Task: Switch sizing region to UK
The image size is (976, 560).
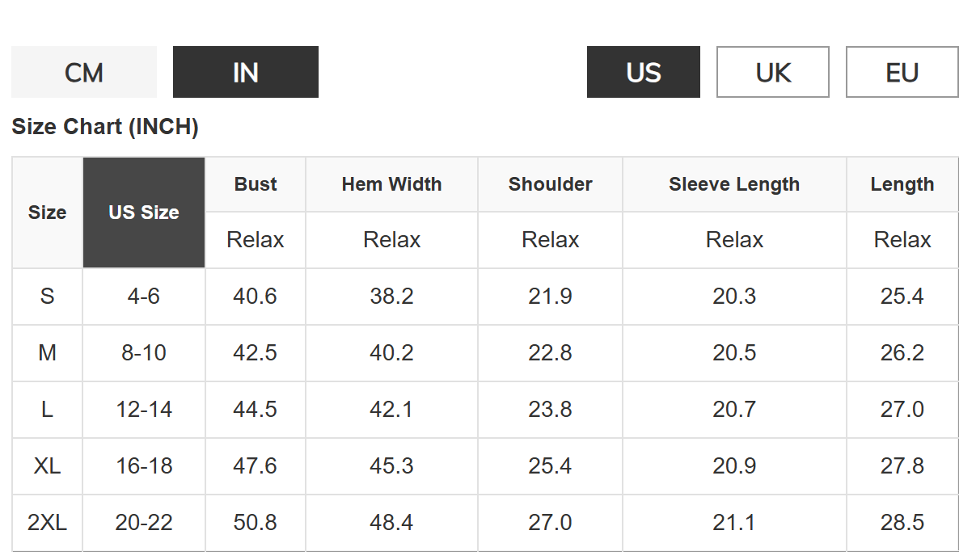Action: [773, 72]
